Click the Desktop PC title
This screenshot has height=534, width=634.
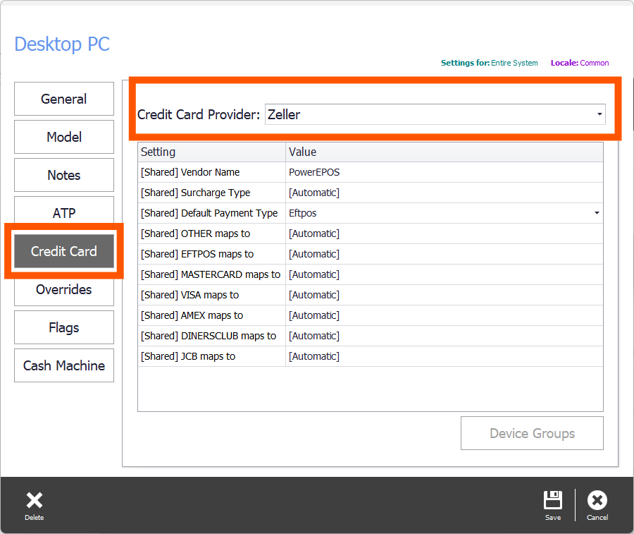pos(62,44)
